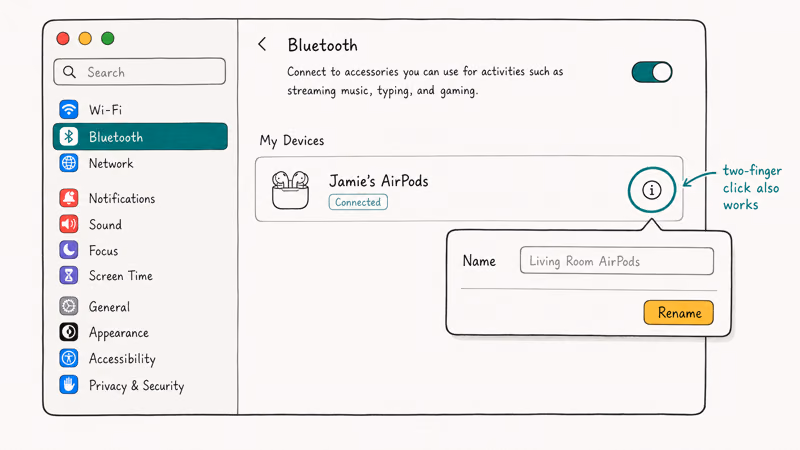This screenshot has width=800, height=450.
Task: Open Appearance settings label
Action: tap(119, 333)
